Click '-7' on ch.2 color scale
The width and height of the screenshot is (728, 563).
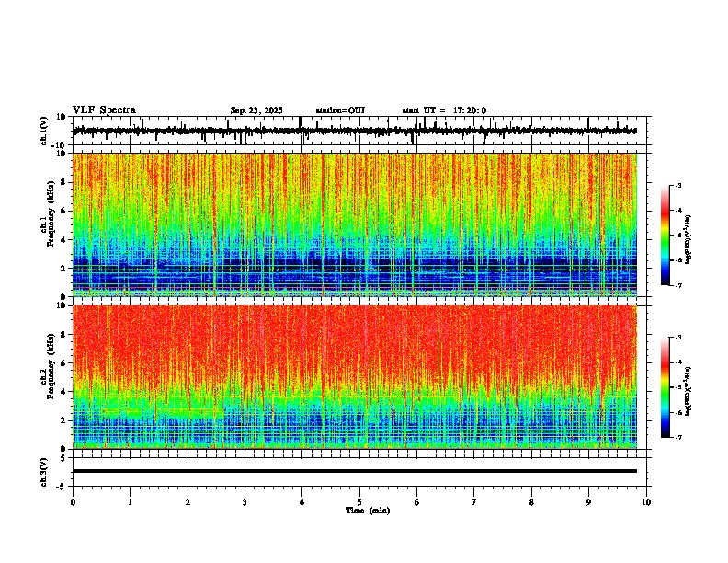pyautogui.click(x=677, y=438)
